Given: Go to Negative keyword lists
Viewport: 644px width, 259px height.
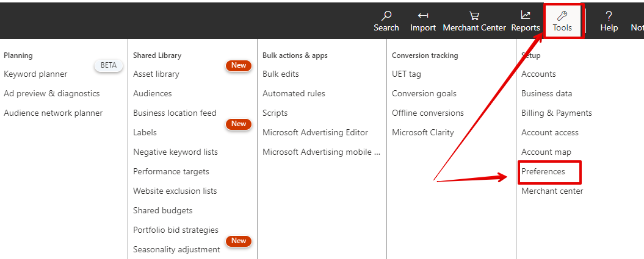Looking at the screenshot, I should (x=175, y=152).
